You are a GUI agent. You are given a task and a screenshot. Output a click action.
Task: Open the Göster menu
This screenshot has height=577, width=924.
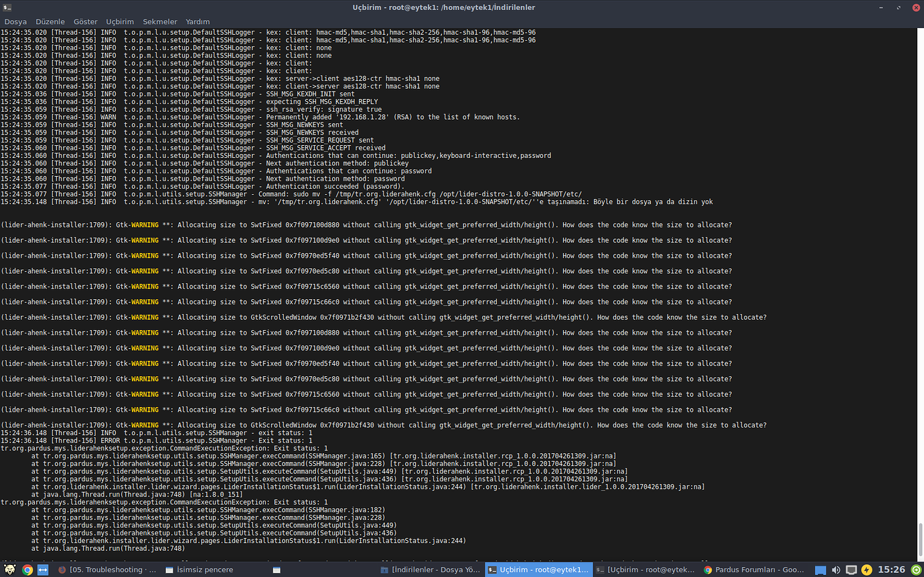pos(85,21)
